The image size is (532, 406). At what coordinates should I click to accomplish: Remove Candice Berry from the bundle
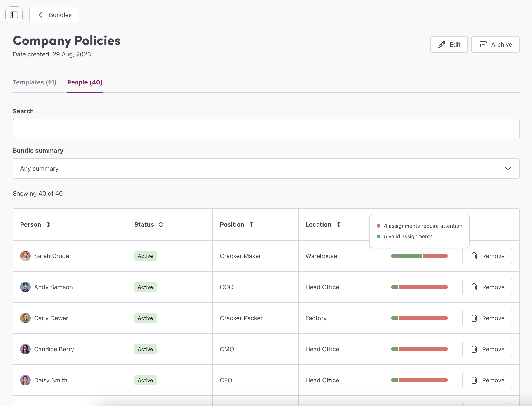(x=487, y=349)
